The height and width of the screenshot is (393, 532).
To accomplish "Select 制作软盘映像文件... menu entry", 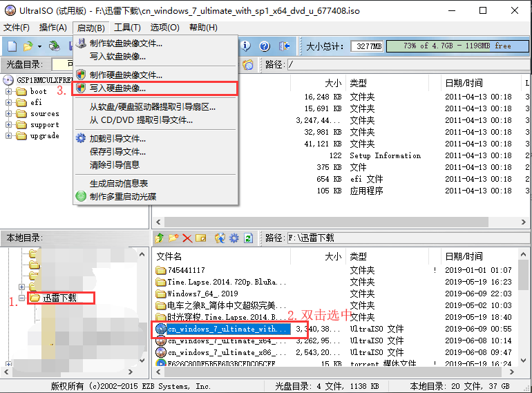I will (155, 44).
